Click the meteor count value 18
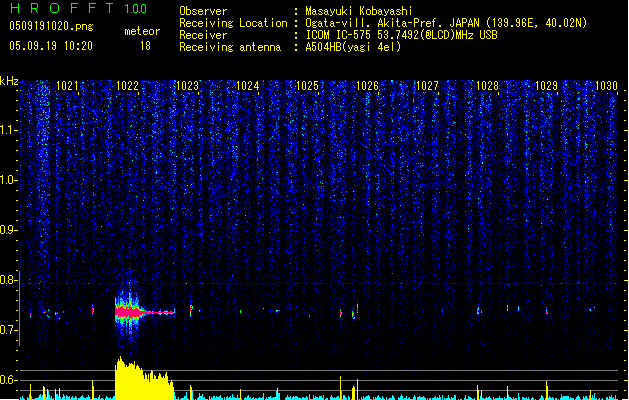Image resolution: width=629 pixels, height=400 pixels. 145,46
